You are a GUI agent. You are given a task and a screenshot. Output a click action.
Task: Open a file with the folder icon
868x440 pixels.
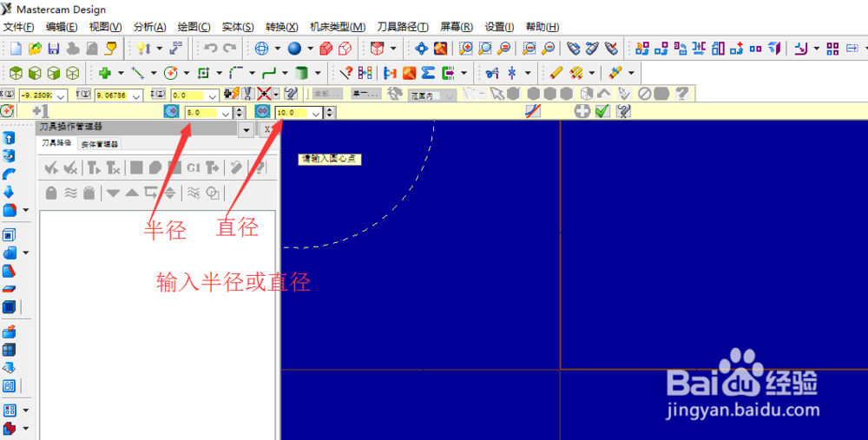pyautogui.click(x=35, y=49)
